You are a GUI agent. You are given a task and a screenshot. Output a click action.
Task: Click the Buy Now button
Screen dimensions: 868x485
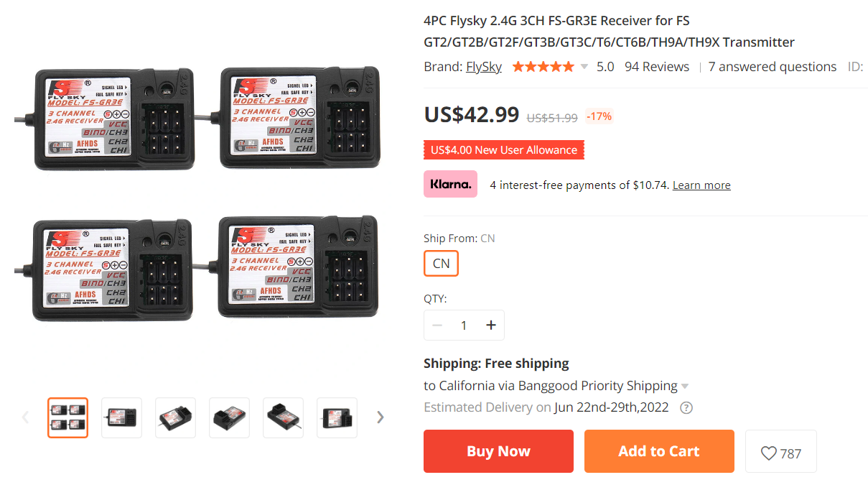498,451
